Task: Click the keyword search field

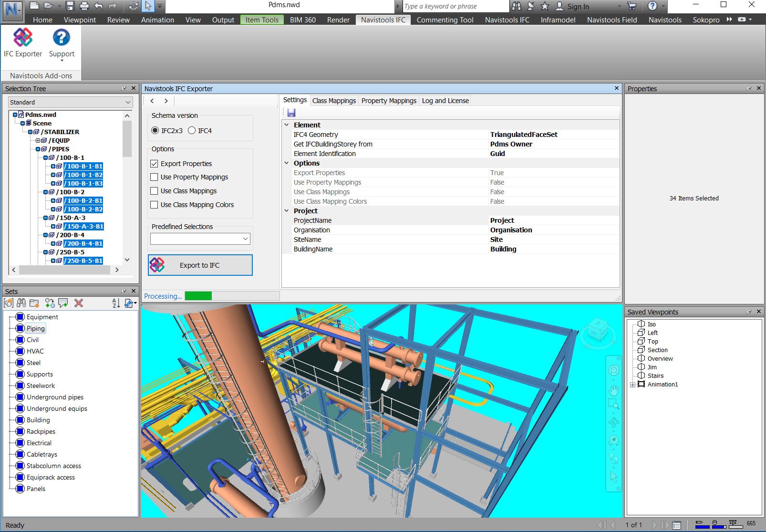Action: pos(453,6)
